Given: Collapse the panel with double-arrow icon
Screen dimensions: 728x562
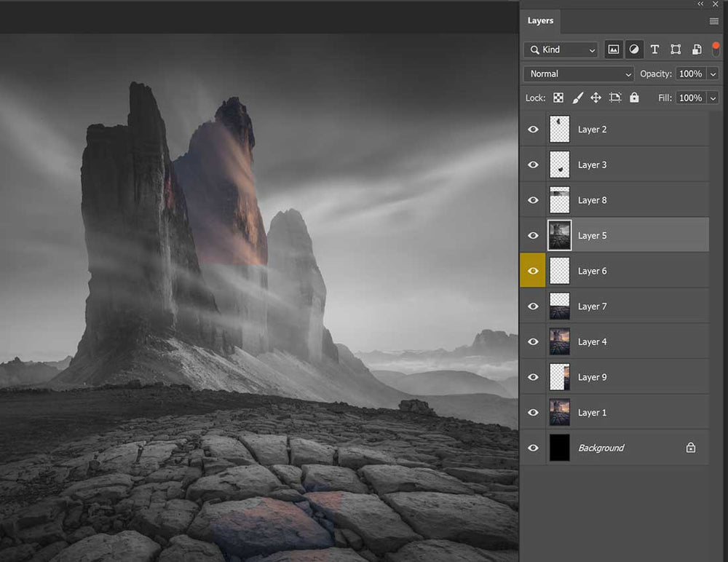Looking at the screenshot, I should coord(700,4).
